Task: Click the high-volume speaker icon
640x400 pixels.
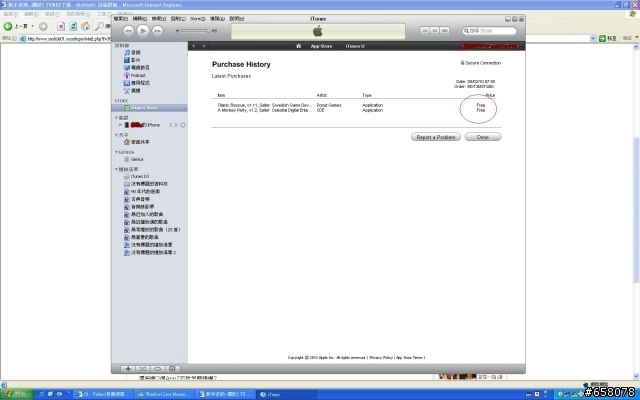Action: coord(214,31)
